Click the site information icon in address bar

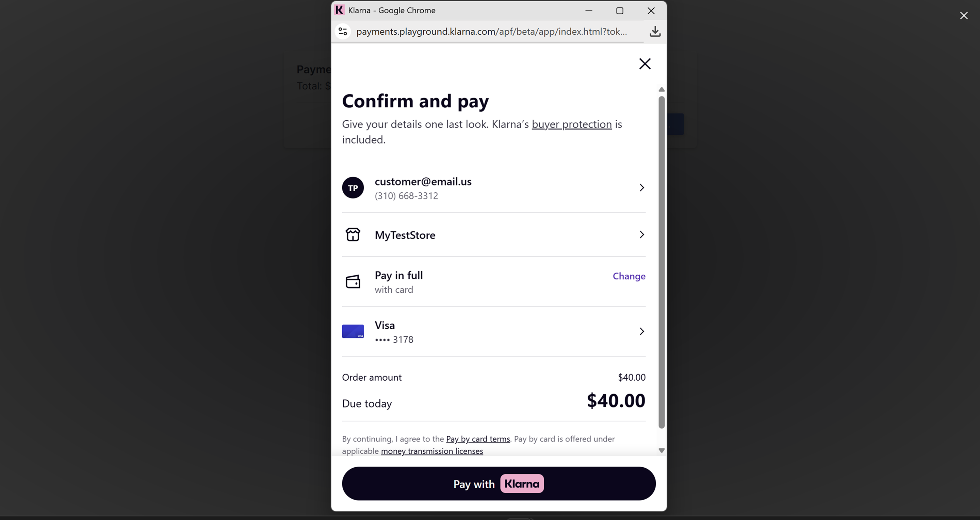coord(343,31)
